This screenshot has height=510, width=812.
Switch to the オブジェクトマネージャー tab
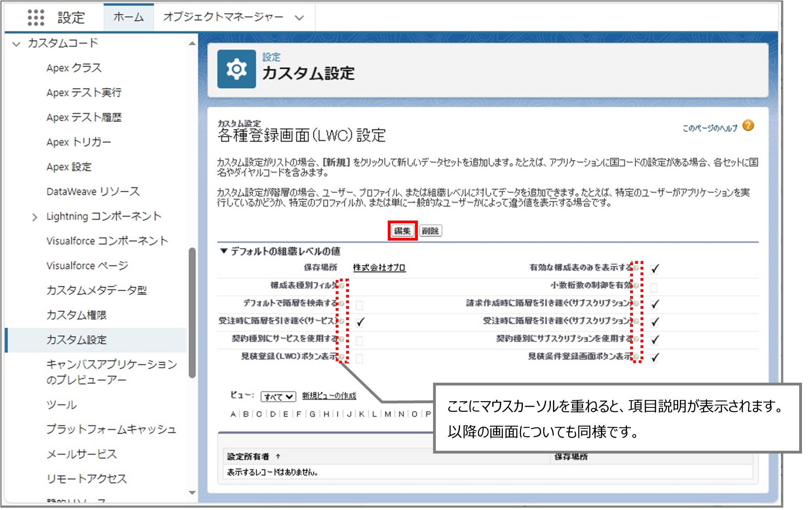point(223,17)
